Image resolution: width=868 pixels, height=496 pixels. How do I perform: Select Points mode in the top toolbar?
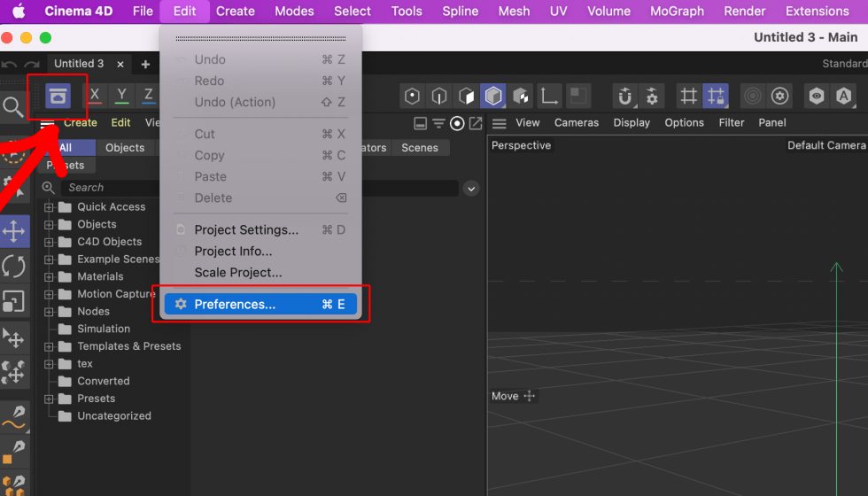412,97
